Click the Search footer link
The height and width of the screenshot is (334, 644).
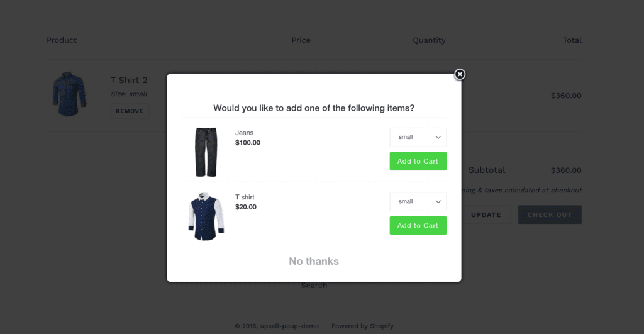click(x=314, y=286)
